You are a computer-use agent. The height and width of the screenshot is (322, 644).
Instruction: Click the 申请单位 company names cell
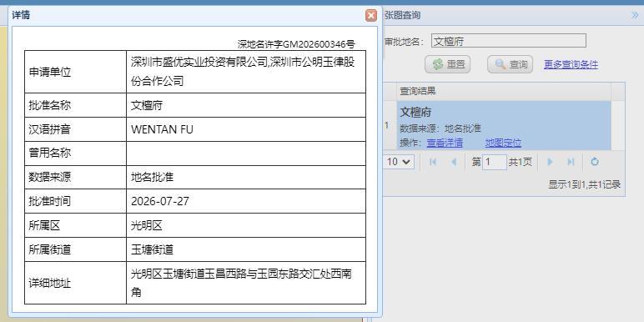pos(245,72)
